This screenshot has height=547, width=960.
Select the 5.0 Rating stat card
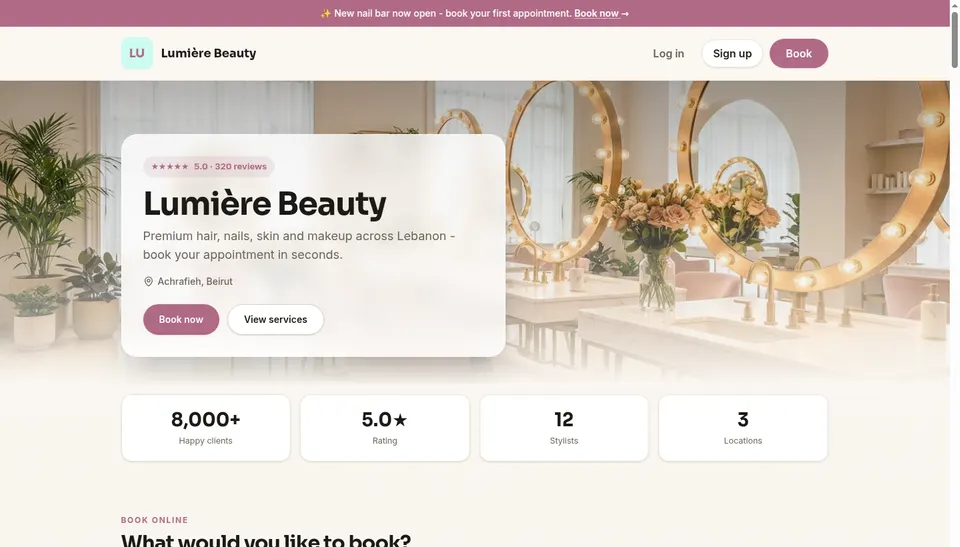[384, 428]
